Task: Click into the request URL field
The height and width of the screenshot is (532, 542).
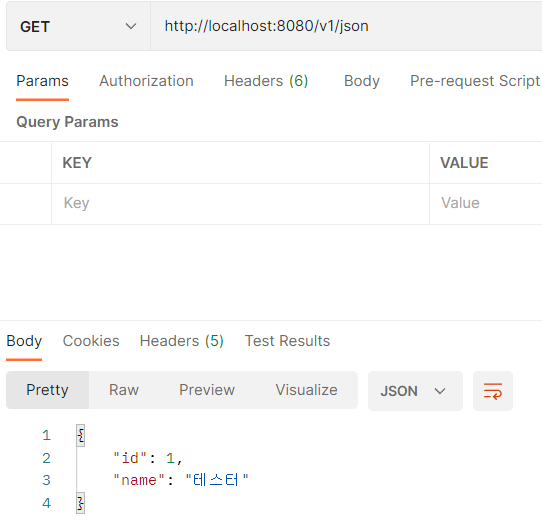Action: point(346,26)
